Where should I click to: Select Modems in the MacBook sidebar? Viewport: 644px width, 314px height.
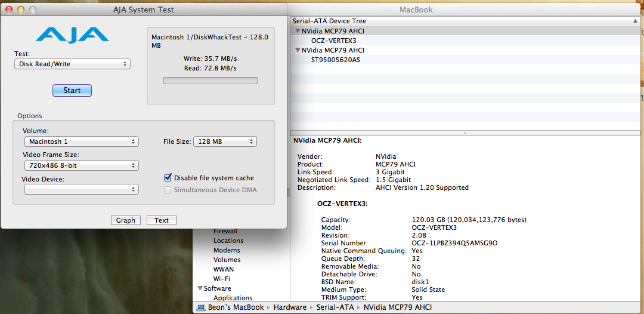[227, 250]
